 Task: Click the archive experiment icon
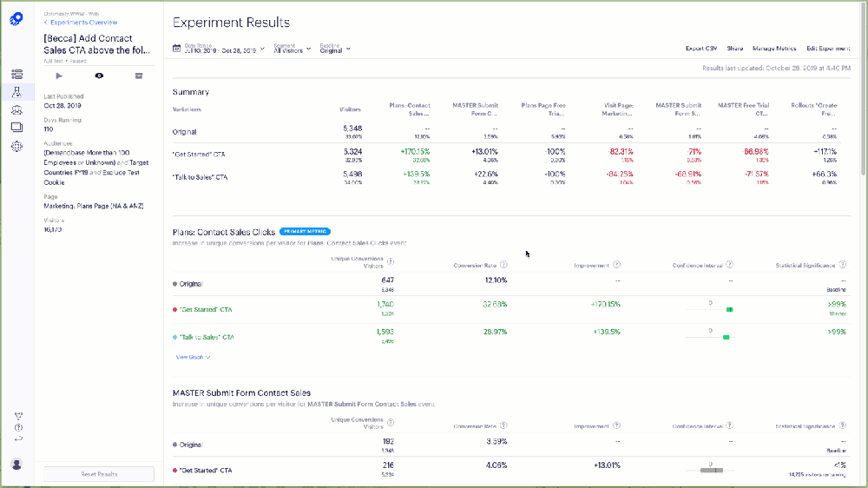(138, 76)
